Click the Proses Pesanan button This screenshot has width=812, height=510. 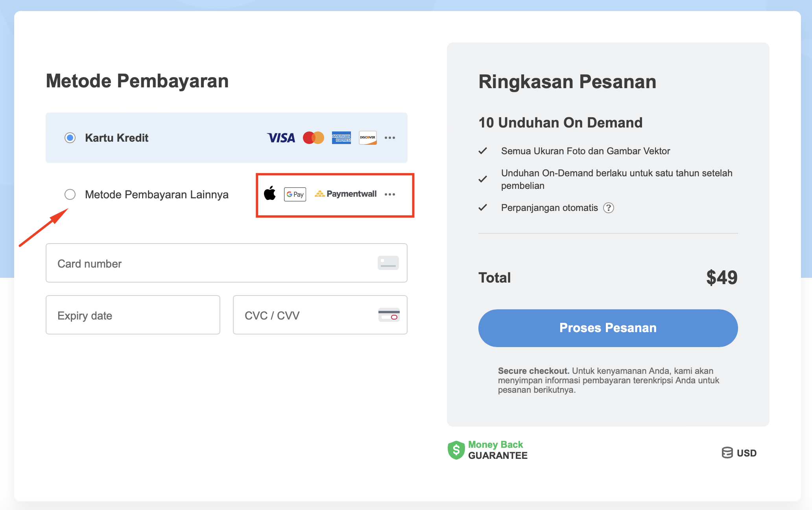[x=608, y=328]
